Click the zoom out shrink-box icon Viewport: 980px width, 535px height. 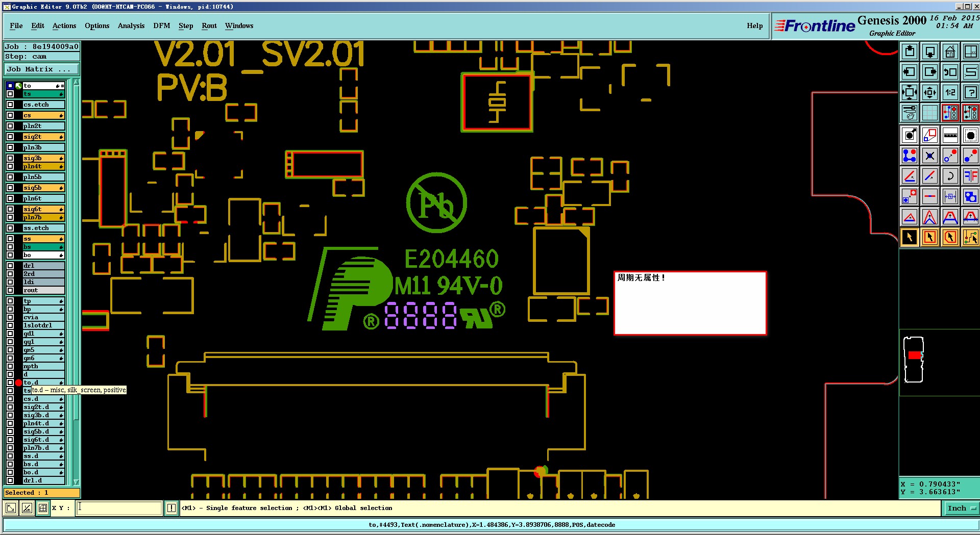[930, 92]
